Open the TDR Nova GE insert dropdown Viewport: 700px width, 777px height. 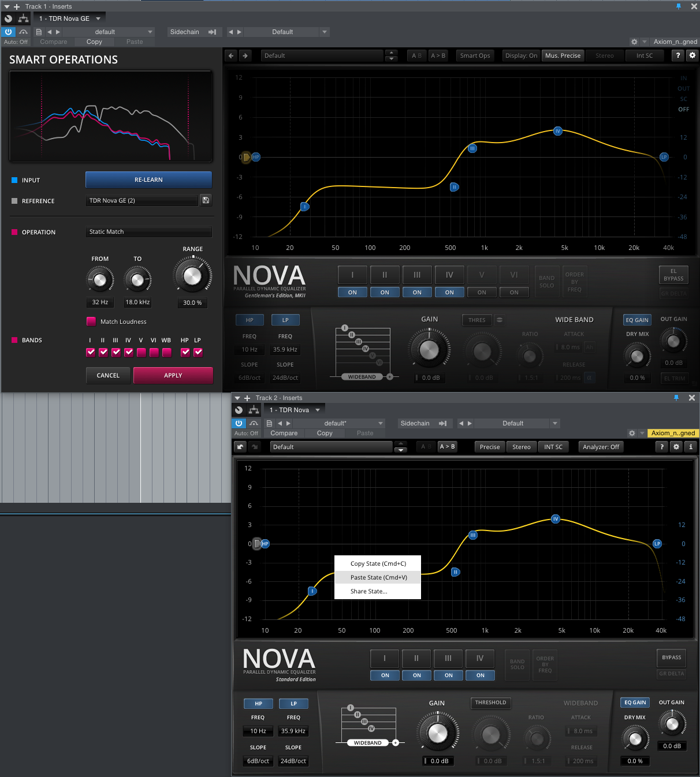(x=70, y=18)
